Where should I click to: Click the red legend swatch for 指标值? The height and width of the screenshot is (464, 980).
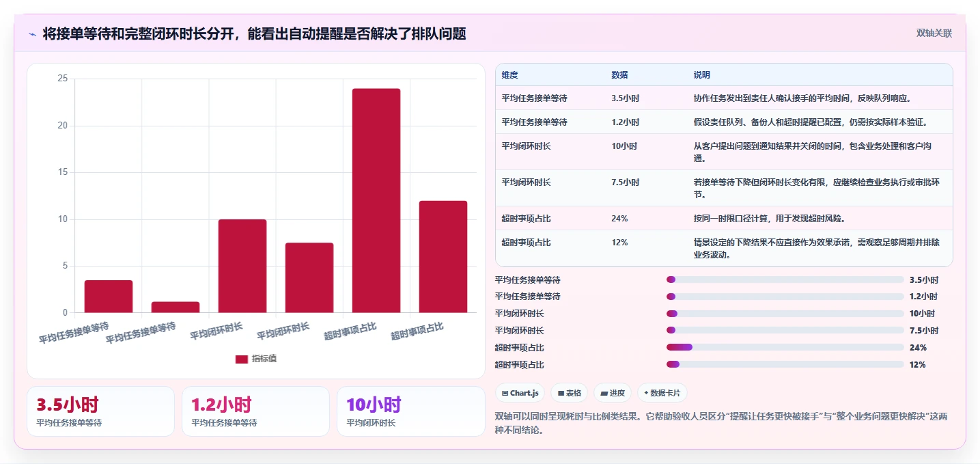click(x=242, y=359)
